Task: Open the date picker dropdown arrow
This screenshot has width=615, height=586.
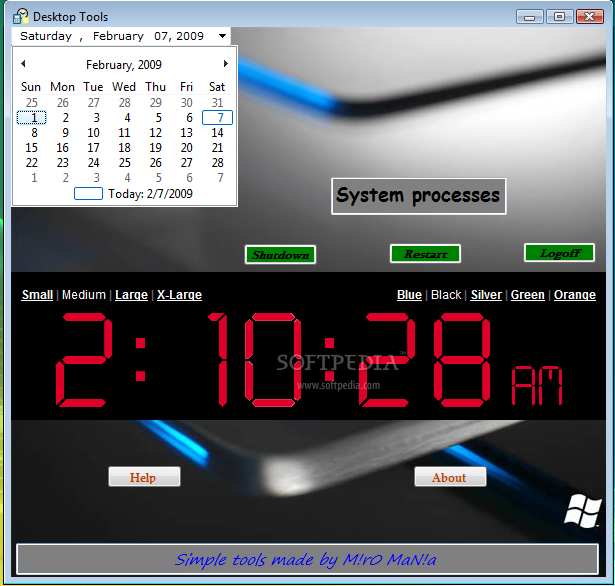Action: (222, 36)
